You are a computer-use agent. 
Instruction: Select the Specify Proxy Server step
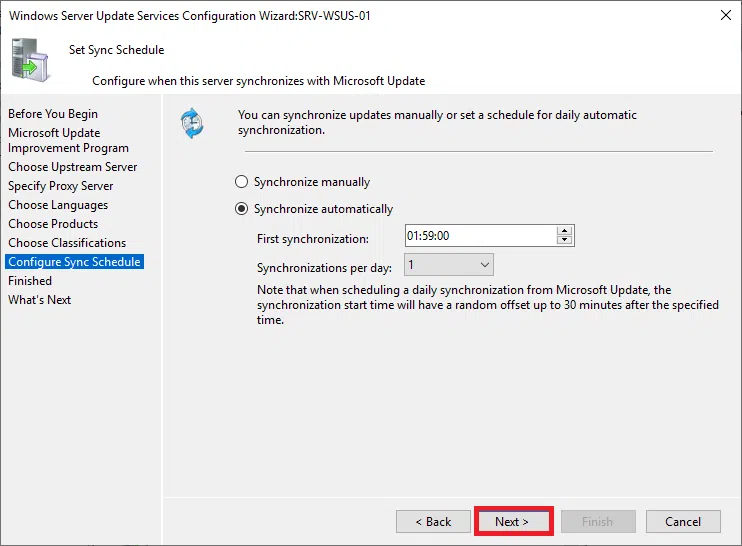click(61, 186)
